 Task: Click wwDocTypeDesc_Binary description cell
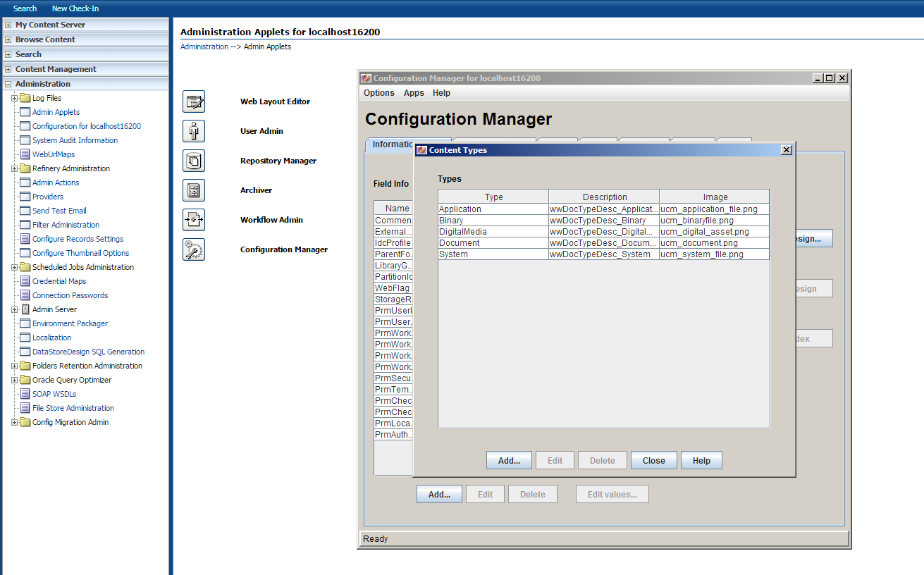tap(604, 221)
